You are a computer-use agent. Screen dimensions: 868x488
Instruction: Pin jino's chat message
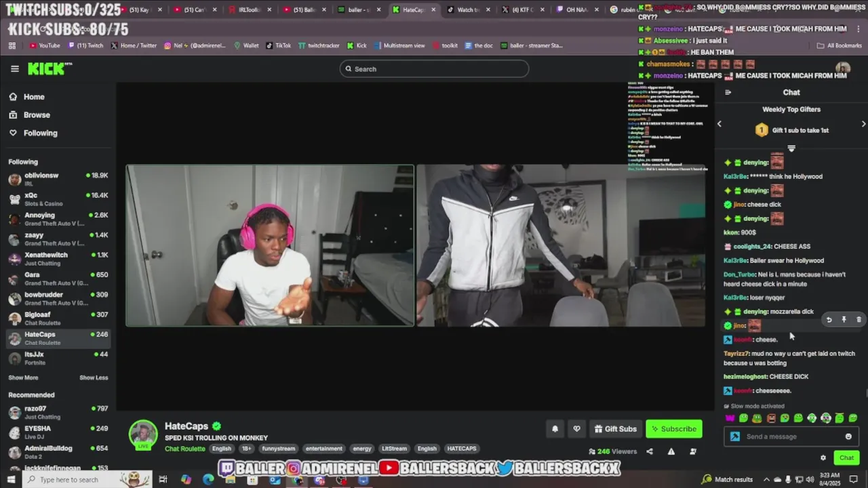[844, 319]
